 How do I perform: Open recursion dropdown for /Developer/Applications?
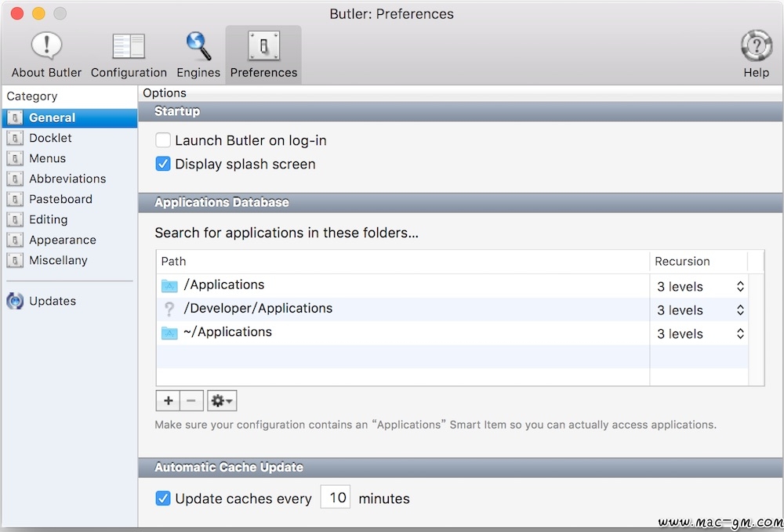pyautogui.click(x=700, y=310)
